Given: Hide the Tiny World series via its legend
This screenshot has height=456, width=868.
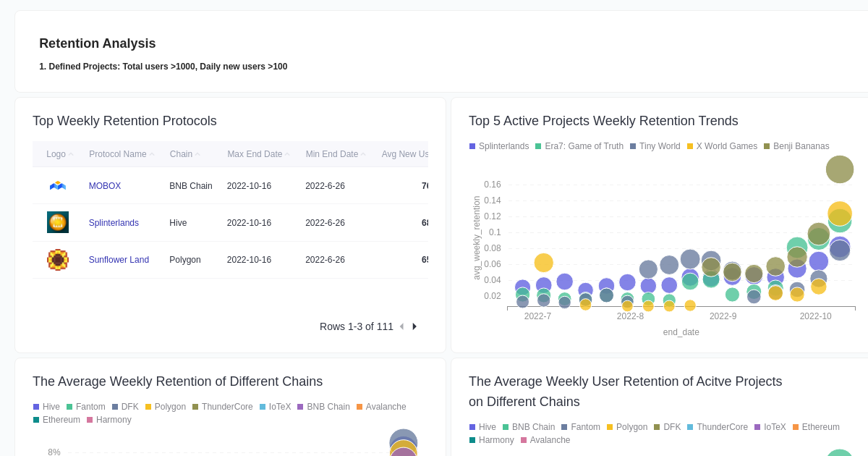Looking at the screenshot, I should 631,146.
